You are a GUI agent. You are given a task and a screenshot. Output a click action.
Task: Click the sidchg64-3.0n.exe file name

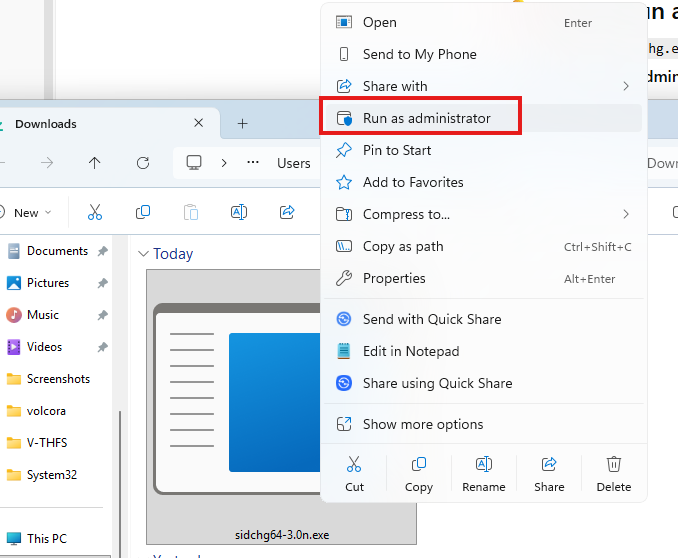(x=282, y=535)
